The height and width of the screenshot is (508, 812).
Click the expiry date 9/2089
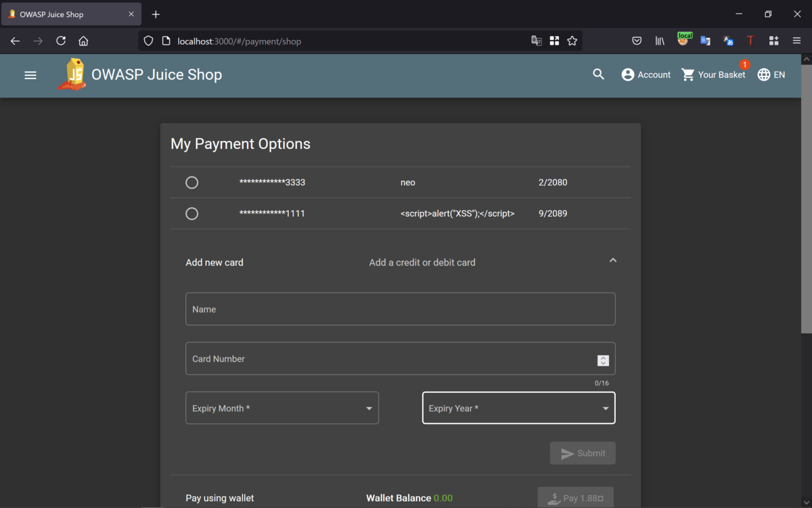point(553,213)
